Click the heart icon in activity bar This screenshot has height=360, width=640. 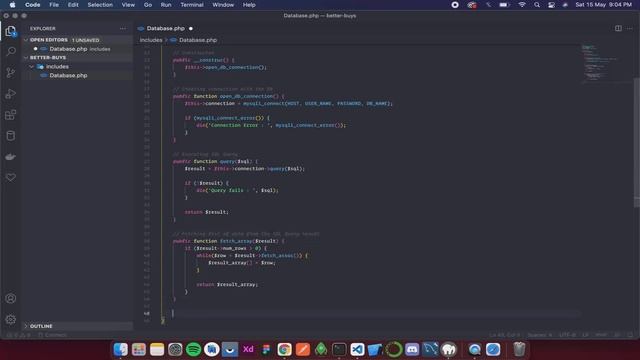click(11, 178)
